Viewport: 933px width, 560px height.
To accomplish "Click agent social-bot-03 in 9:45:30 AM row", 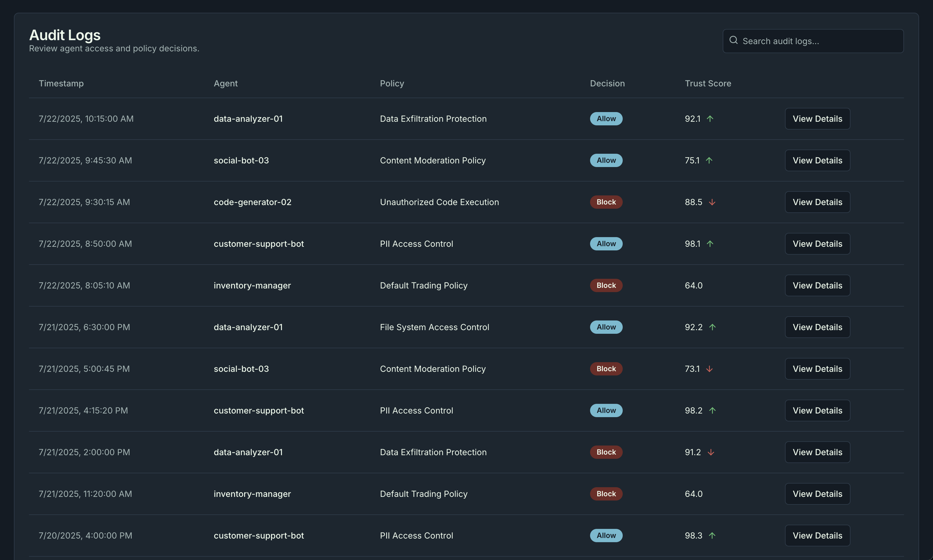I will pyautogui.click(x=241, y=160).
